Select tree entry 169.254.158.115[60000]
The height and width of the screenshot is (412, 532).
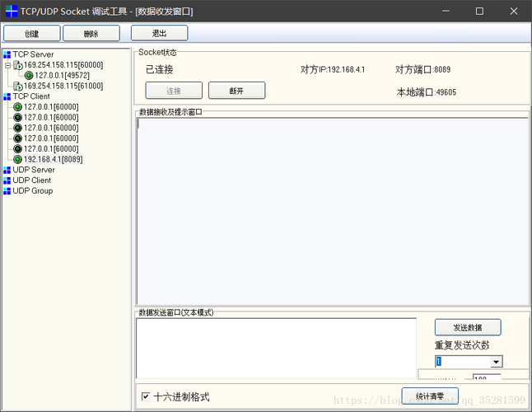pos(63,65)
